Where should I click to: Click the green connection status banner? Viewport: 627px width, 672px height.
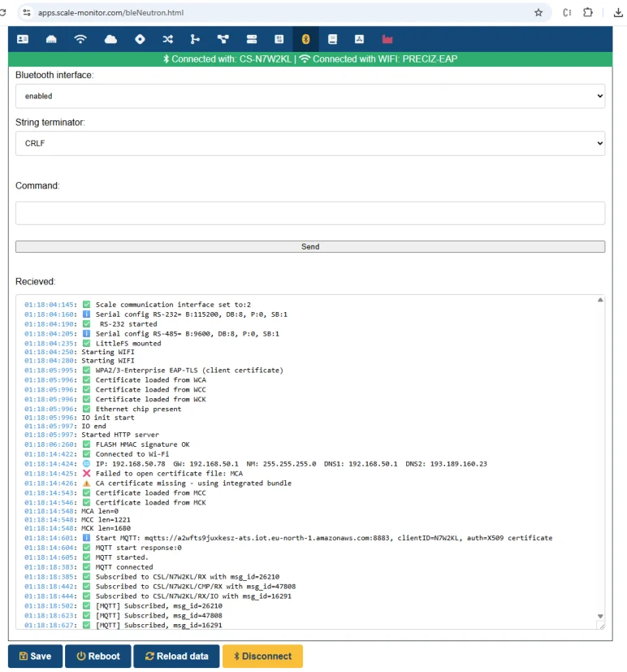point(310,59)
